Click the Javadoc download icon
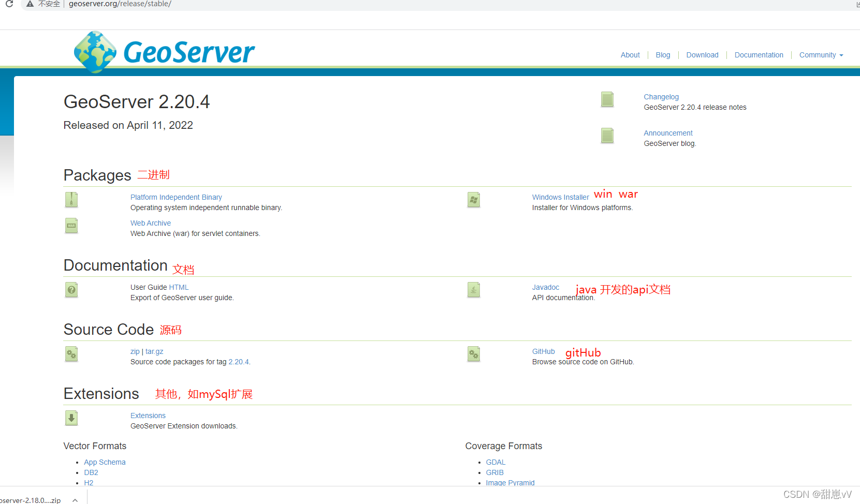This screenshot has height=504, width=860. [x=474, y=290]
